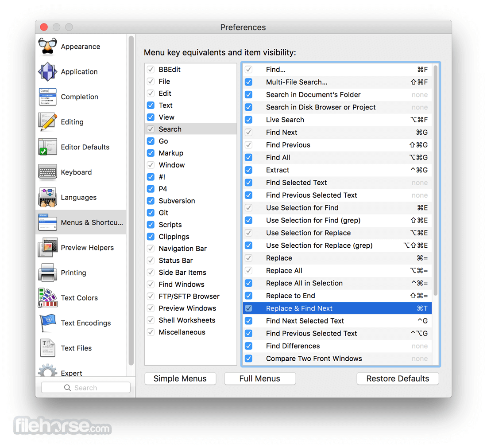Viewport: 487px width, 448px height.
Task: Select the Preview Windows row
Action: [x=191, y=308]
